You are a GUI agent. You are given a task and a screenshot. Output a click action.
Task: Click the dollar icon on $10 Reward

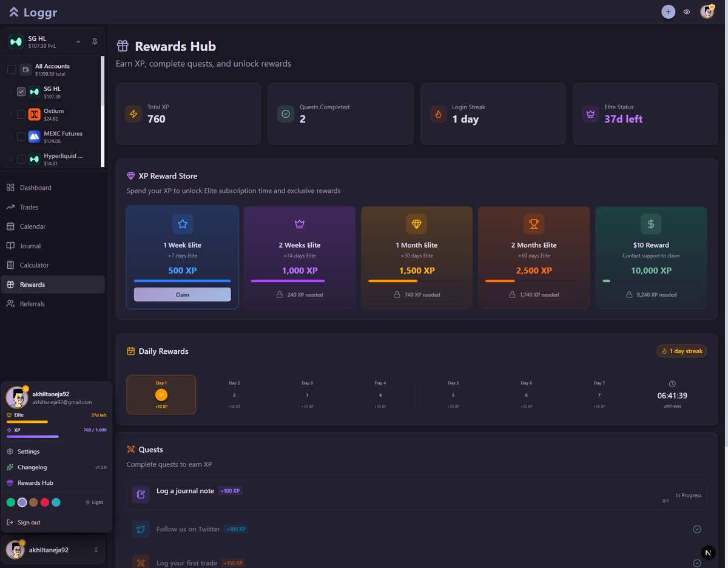coord(651,224)
